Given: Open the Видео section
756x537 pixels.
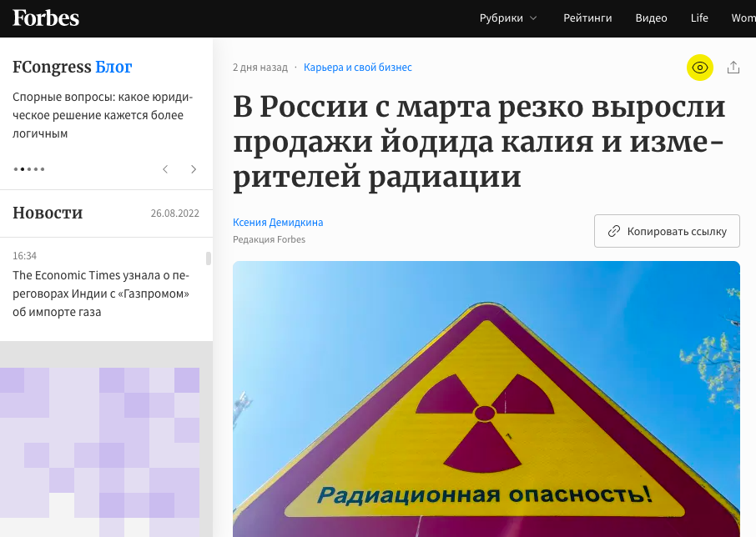Looking at the screenshot, I should pyautogui.click(x=651, y=18).
